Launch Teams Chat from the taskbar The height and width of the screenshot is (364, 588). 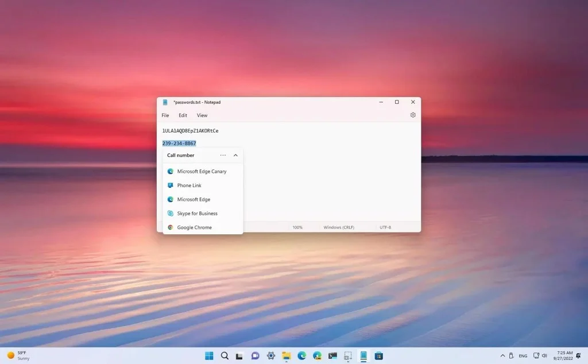click(256, 356)
